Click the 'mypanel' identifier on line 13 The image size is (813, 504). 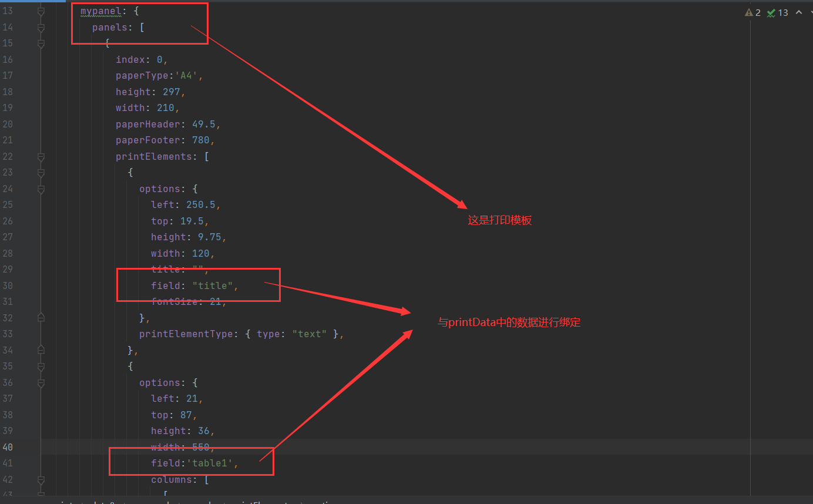point(101,11)
